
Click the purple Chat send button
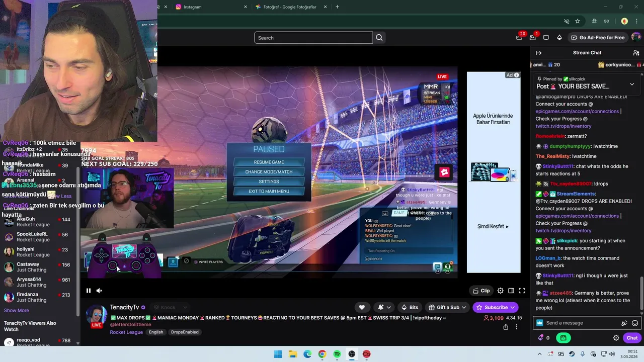[x=632, y=338]
